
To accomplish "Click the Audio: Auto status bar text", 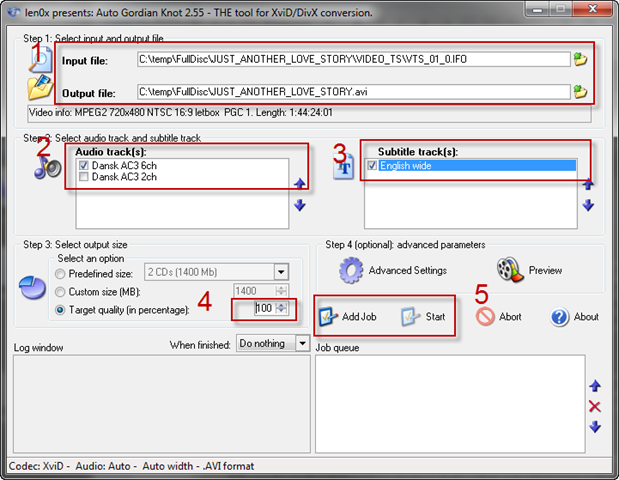I will [x=103, y=466].
